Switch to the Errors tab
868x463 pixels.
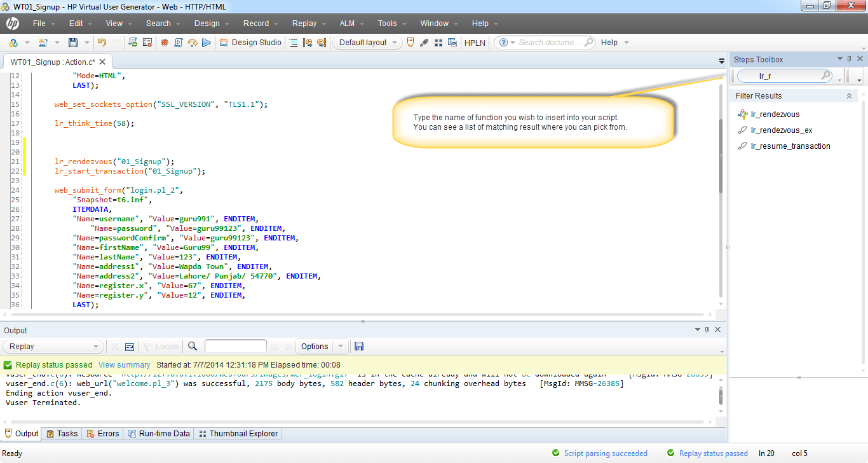[x=102, y=434]
